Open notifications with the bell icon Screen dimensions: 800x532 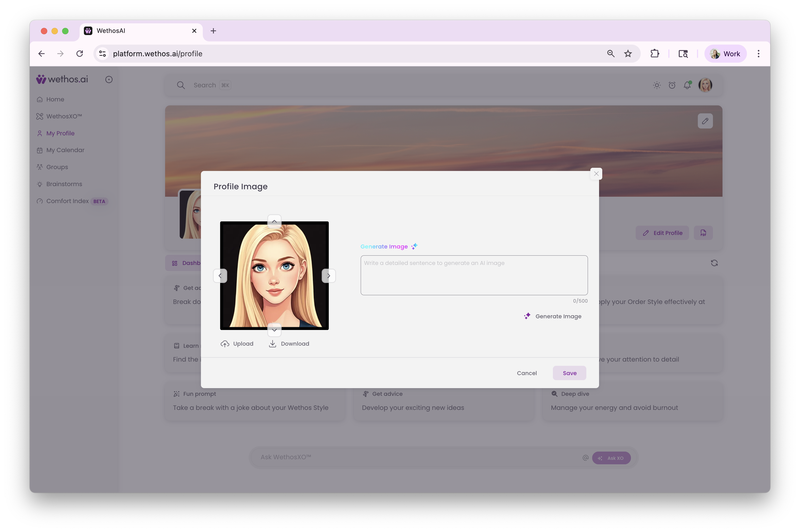687,85
